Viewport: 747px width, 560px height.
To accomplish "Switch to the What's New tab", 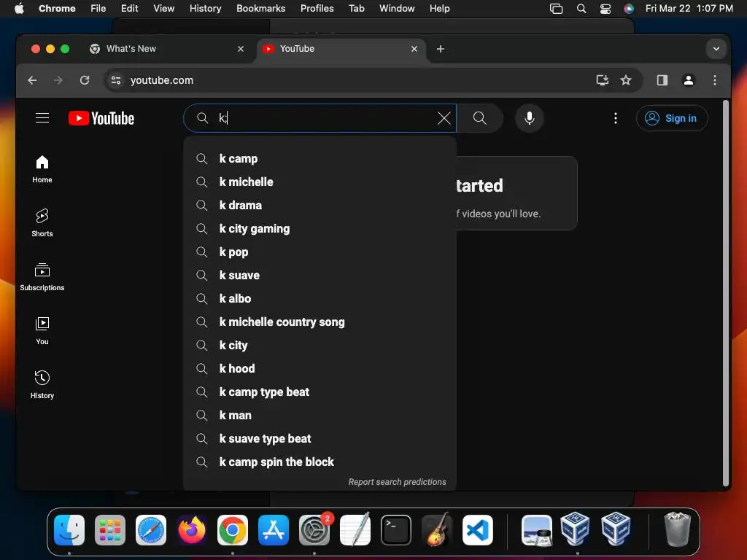I will click(x=166, y=49).
